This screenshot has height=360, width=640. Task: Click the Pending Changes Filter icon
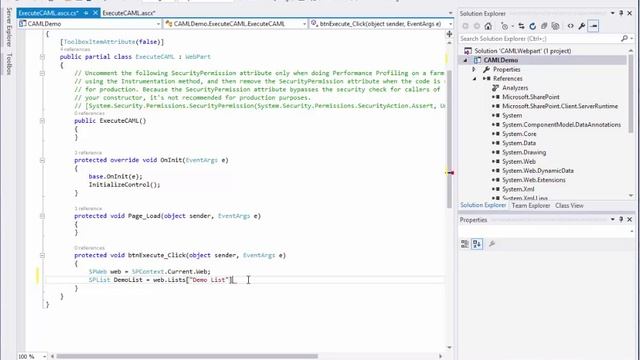[x=505, y=26]
